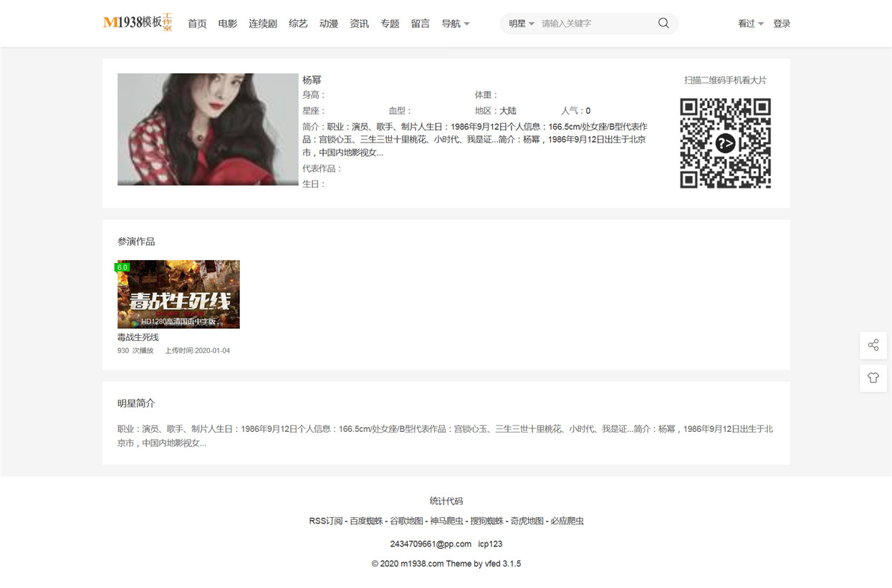Click the 2434709661@pp.com email link
This screenshot has width=892, height=588.
pyautogui.click(x=431, y=544)
